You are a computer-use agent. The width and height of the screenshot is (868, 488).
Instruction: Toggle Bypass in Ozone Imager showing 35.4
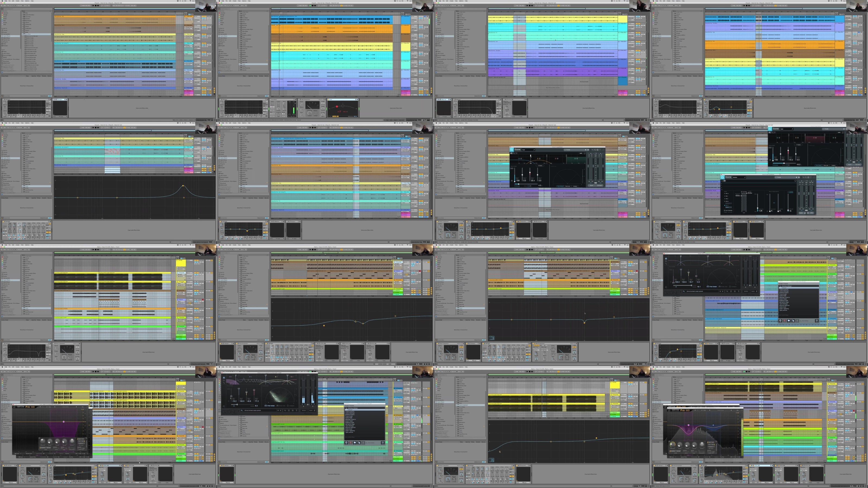[592, 185]
